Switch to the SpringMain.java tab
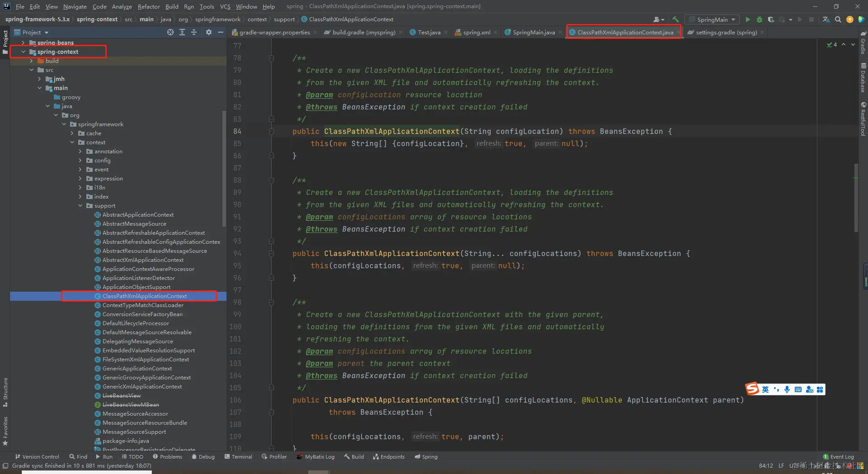868x474 pixels. click(x=533, y=32)
